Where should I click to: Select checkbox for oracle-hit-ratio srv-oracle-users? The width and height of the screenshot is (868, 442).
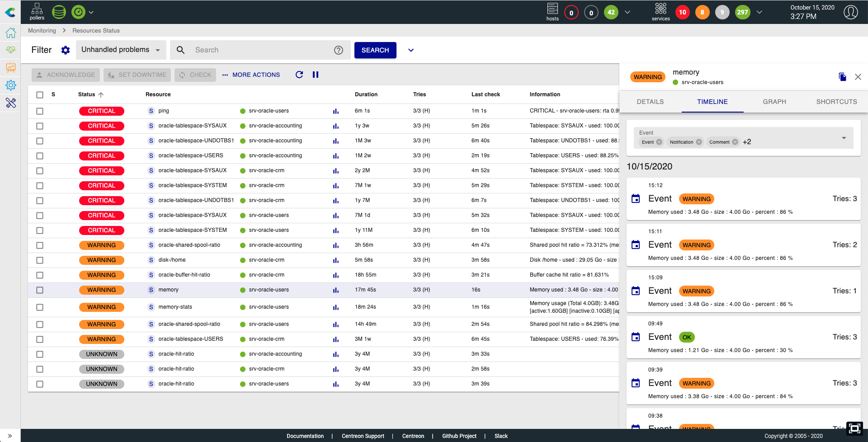point(40,384)
